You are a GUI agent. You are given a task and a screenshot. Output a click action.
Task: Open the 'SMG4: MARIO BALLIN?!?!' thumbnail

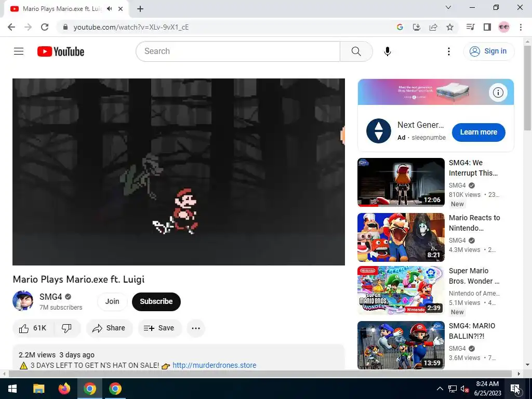(401, 345)
